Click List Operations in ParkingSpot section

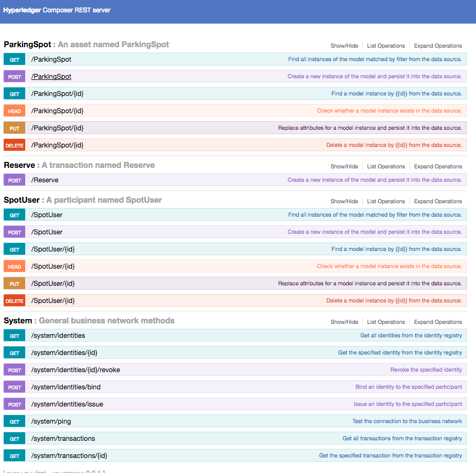[x=386, y=46]
